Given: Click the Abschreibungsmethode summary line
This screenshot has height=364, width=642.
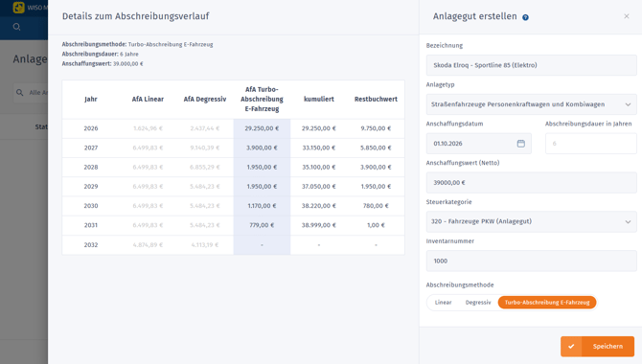Looking at the screenshot, I should coord(138,44).
